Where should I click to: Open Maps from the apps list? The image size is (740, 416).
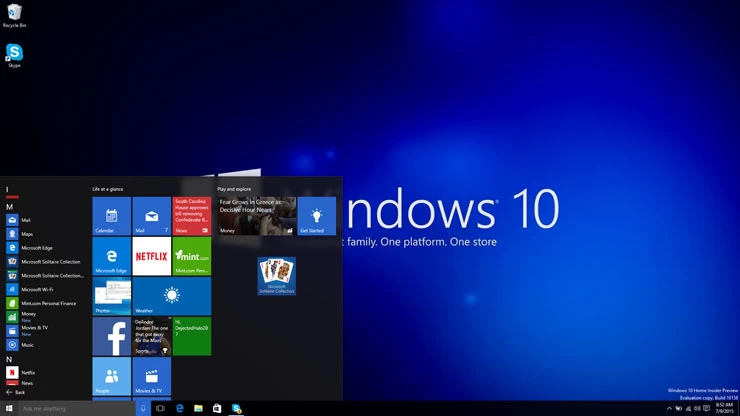pyautogui.click(x=45, y=234)
